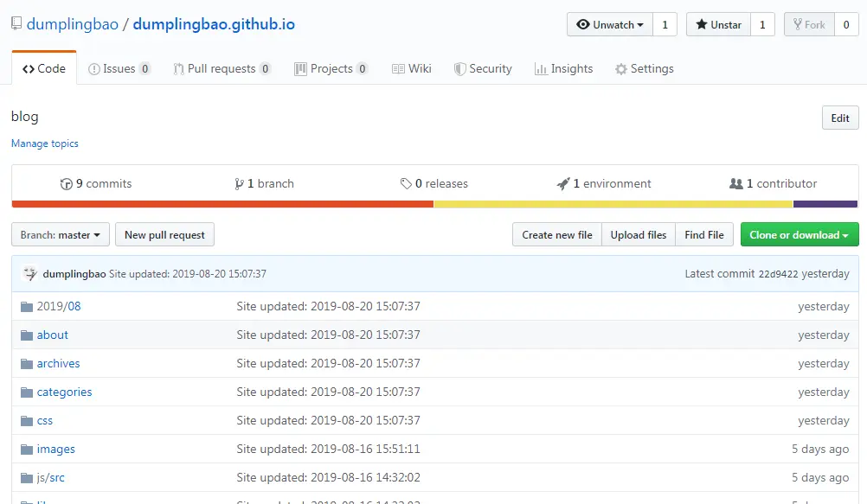Click 'yesterday' timestamp in css row

[x=824, y=420]
